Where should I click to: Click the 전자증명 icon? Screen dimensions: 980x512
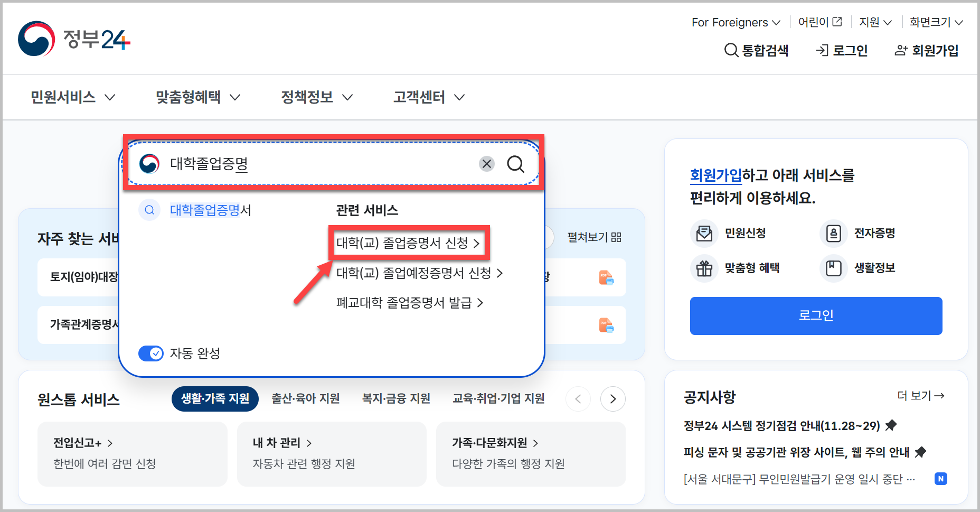(833, 233)
